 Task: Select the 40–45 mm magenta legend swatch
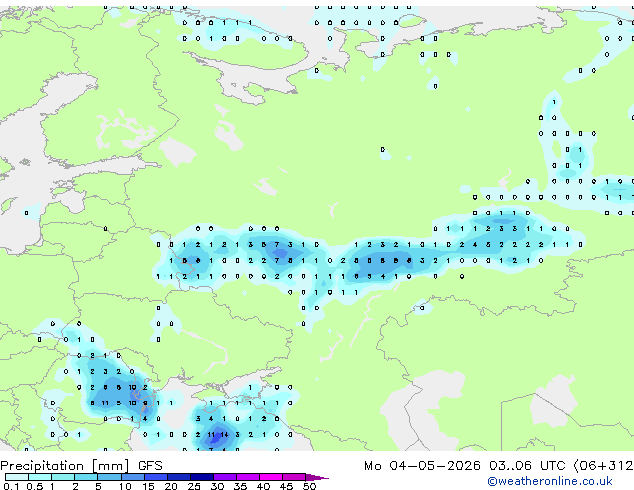[271, 477]
